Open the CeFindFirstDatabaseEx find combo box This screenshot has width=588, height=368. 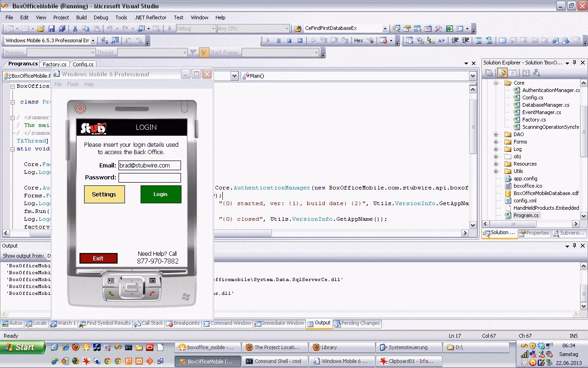[385, 29]
